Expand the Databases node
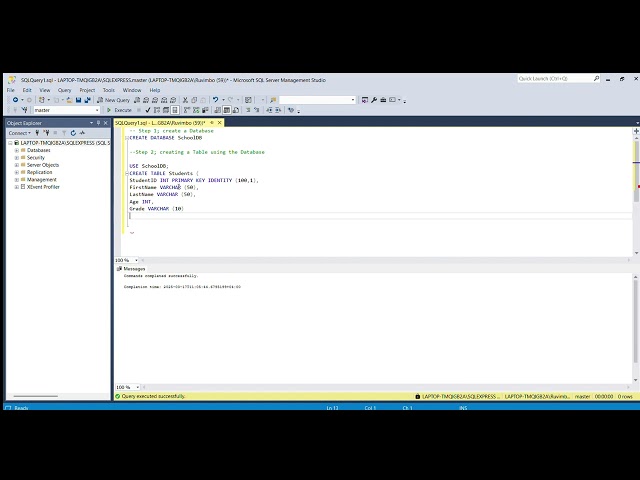 point(17,151)
